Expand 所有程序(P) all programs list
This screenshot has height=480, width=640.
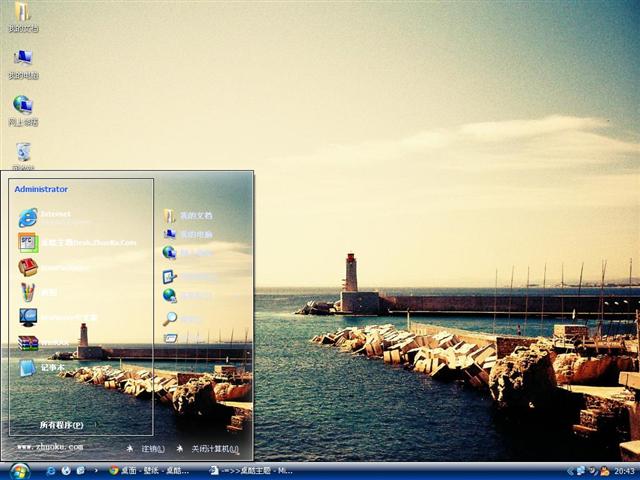click(x=61, y=425)
